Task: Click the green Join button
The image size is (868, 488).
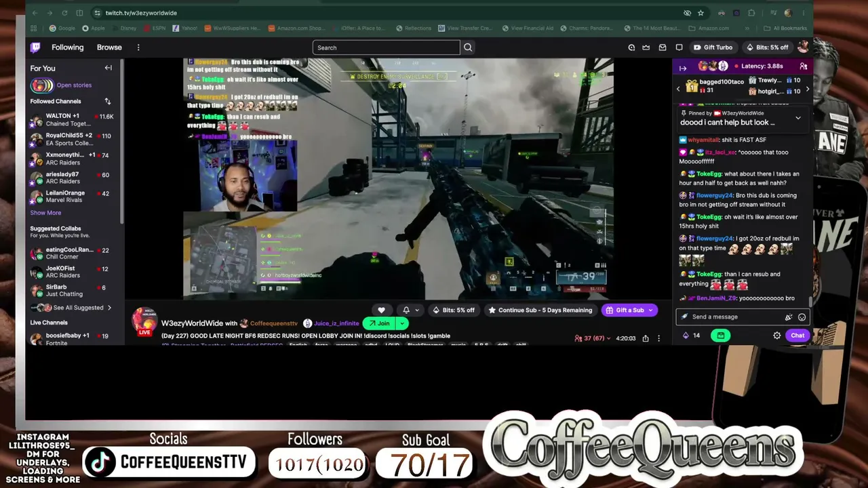Action: pos(379,323)
